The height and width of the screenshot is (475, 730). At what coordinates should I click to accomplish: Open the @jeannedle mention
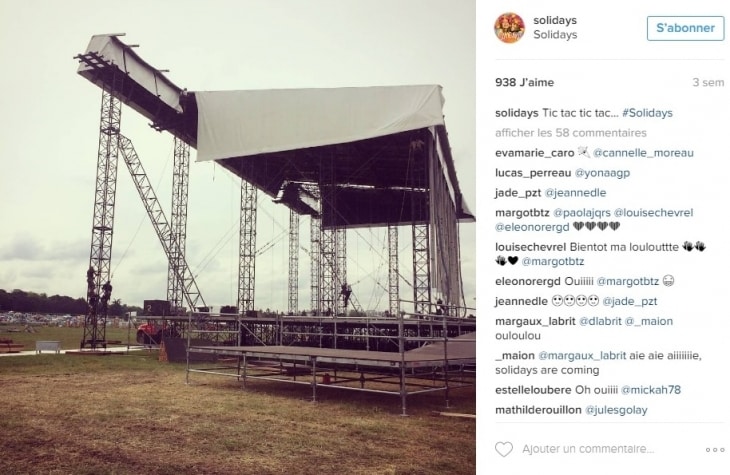click(x=575, y=193)
